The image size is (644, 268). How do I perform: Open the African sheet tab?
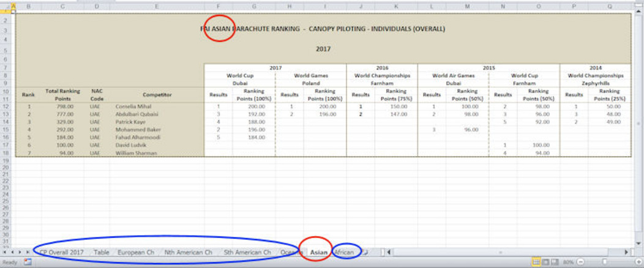345,251
